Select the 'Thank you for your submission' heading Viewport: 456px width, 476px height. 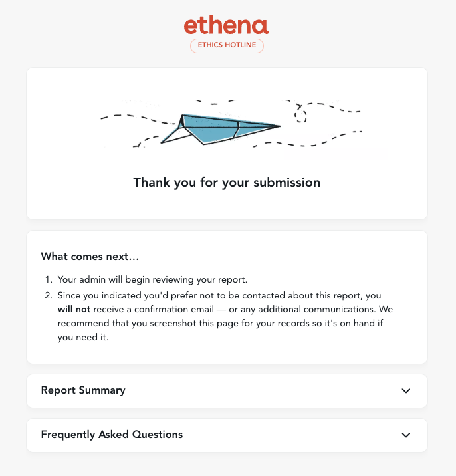coord(227,182)
